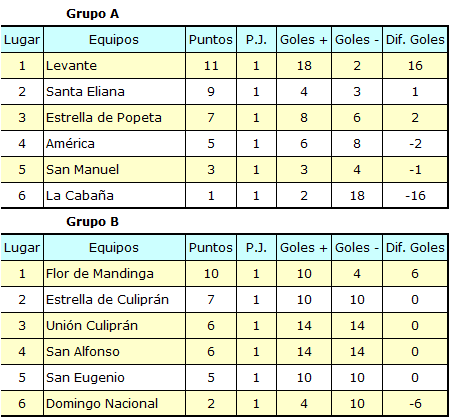Click the Grupo A heading

click(x=92, y=14)
